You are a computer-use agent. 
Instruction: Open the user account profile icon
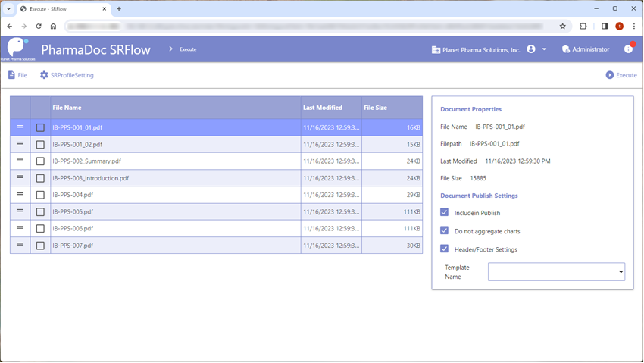coord(531,49)
